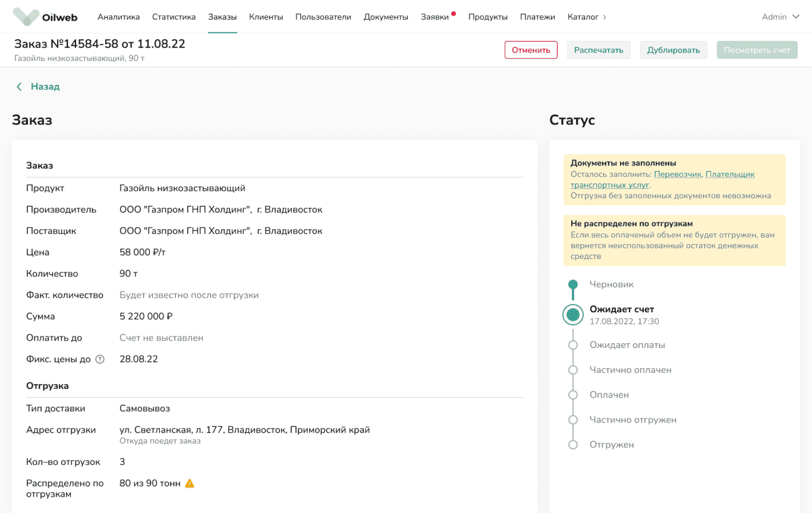812x513 pixels.
Task: Print the order with Распечатать
Action: [x=599, y=50]
